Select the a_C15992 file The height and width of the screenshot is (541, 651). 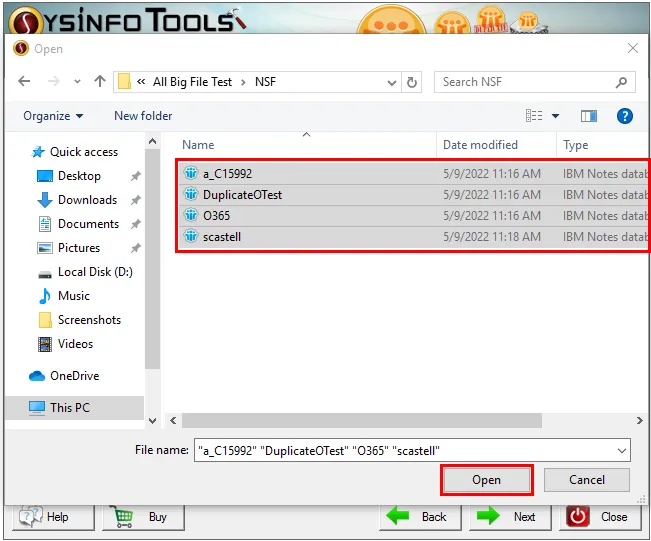tap(413, 174)
